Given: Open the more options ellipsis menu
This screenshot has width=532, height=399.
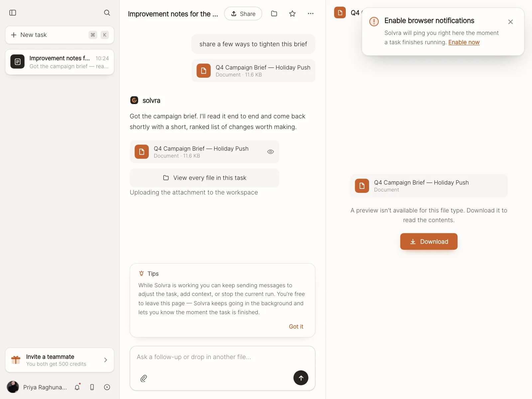Looking at the screenshot, I should (311, 14).
